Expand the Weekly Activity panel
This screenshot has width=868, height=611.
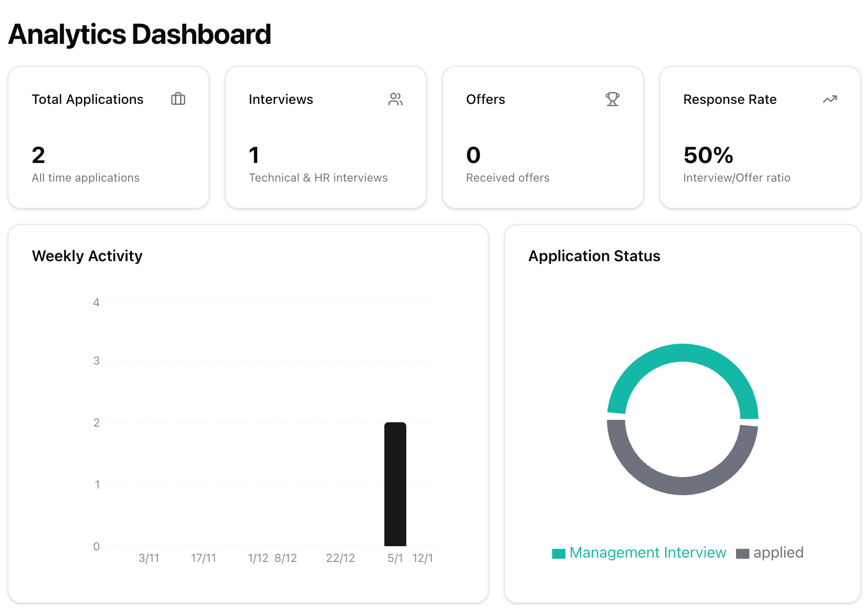pyautogui.click(x=248, y=415)
